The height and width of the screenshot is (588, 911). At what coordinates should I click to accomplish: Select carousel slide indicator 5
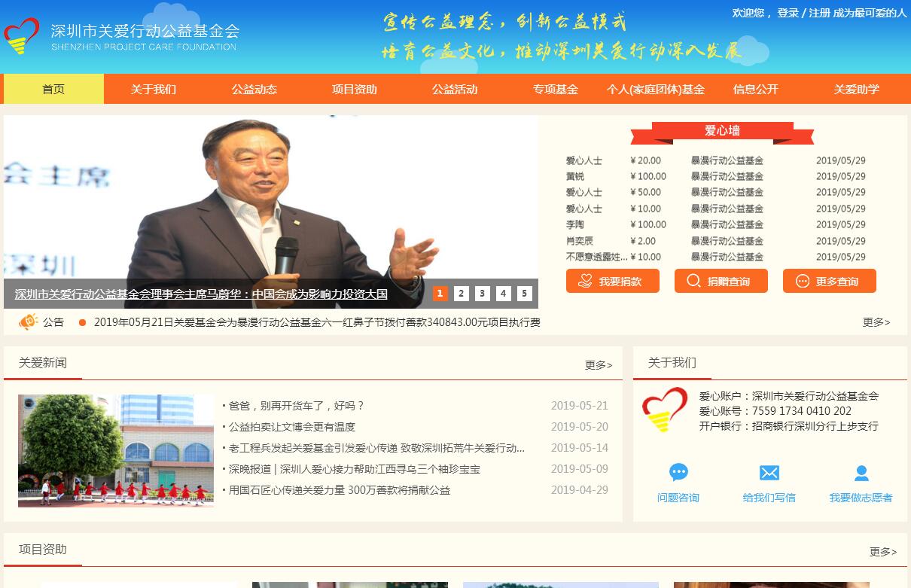[525, 294]
